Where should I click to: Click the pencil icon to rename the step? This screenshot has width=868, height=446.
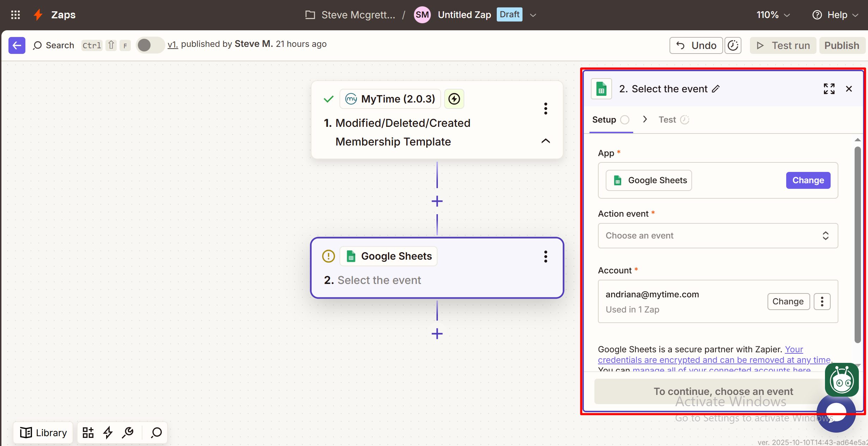click(x=716, y=89)
